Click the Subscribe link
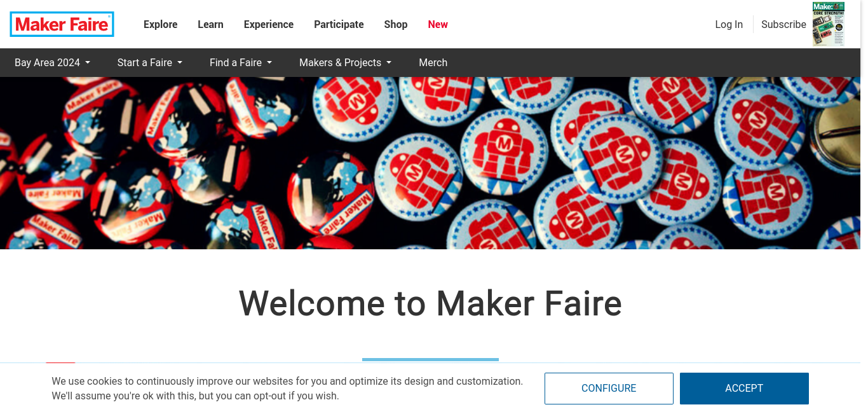868x414 pixels. click(x=783, y=24)
